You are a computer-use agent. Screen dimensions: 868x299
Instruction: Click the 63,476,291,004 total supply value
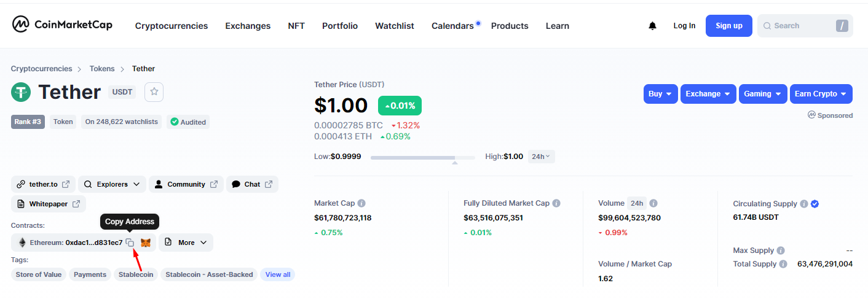click(825, 264)
